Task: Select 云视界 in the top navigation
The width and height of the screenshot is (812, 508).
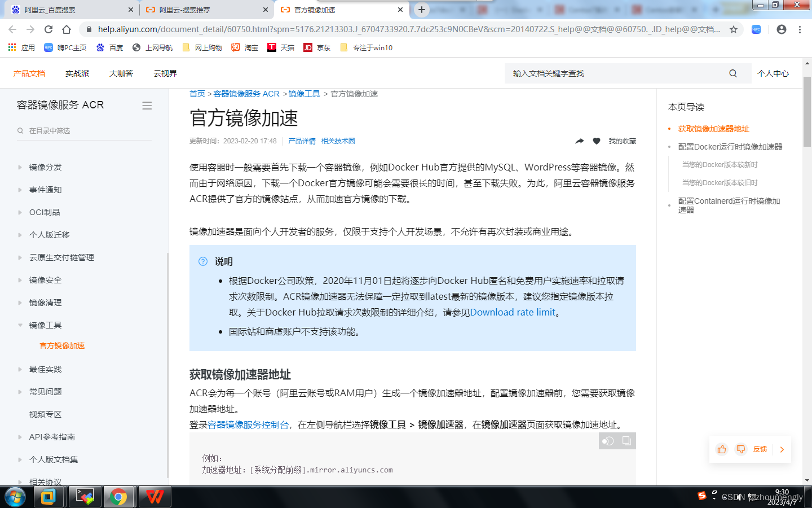Action: [164, 73]
